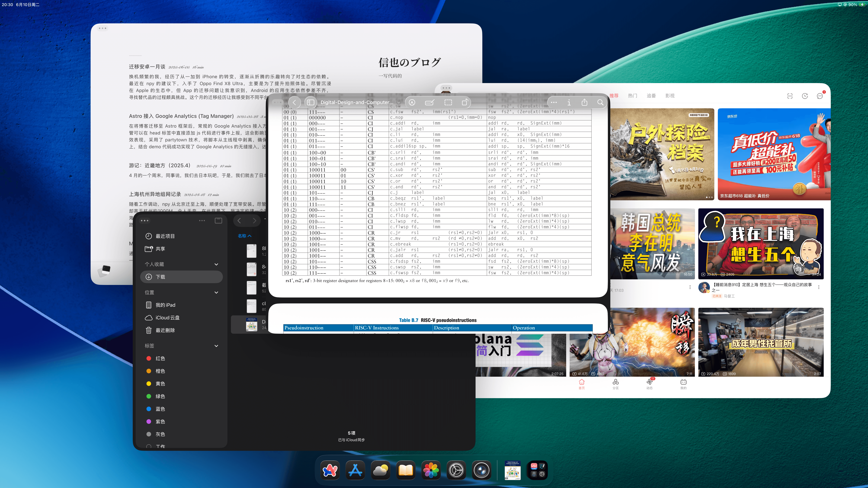Show PDF document info icon
This screenshot has width=868, height=488.
coord(569,102)
